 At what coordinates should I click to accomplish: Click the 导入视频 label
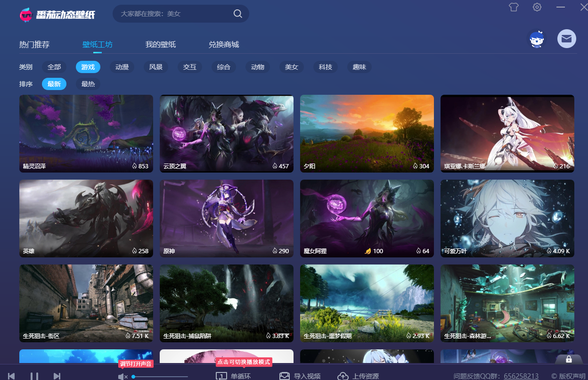click(307, 376)
